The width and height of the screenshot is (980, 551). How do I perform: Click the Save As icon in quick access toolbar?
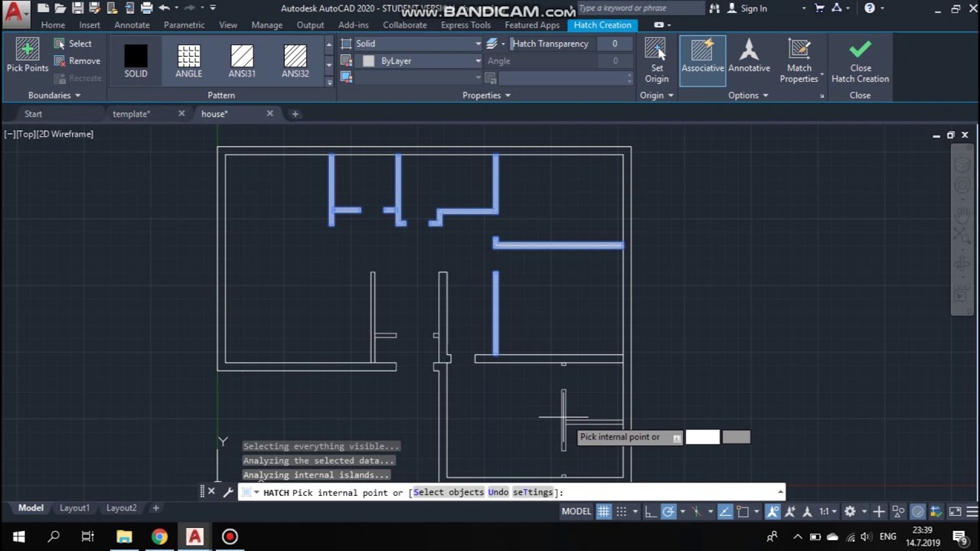point(95,8)
